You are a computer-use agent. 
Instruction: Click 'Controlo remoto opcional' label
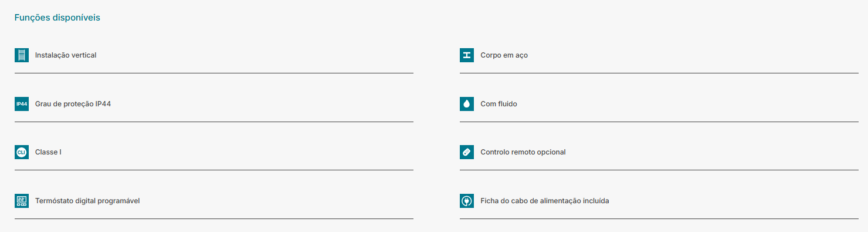point(523,152)
